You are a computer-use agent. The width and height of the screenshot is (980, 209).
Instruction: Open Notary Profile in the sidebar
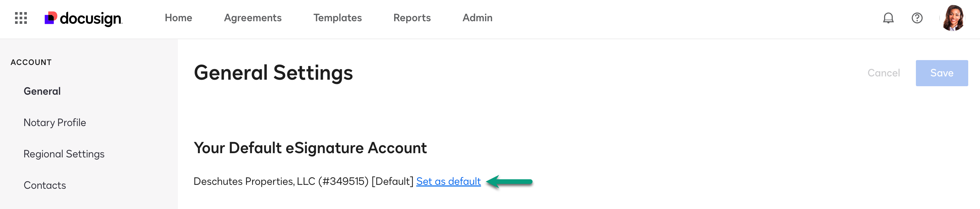point(55,122)
